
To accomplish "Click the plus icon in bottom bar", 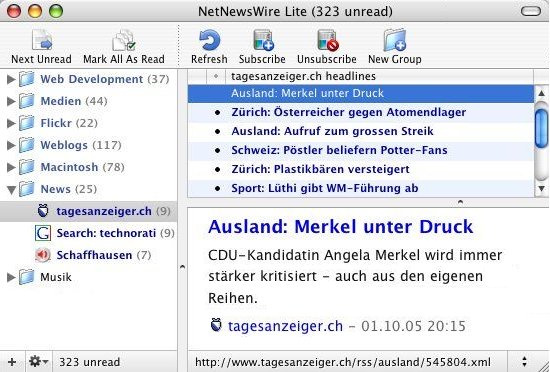I will [x=12, y=361].
